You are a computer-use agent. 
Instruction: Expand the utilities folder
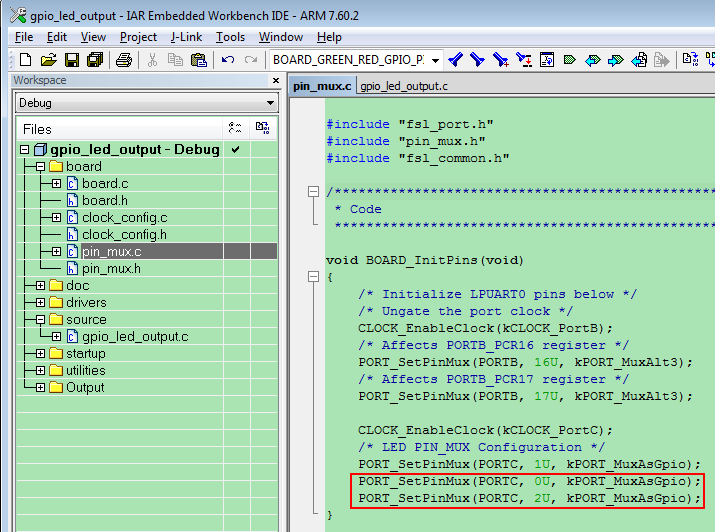pyautogui.click(x=41, y=370)
